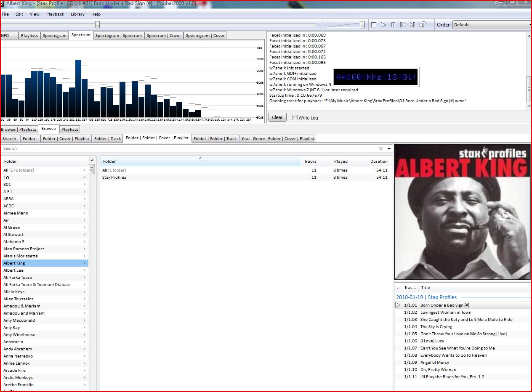Expand the Aretha Franklin folder arrow
This screenshot has height=392, width=532.
[85, 385]
